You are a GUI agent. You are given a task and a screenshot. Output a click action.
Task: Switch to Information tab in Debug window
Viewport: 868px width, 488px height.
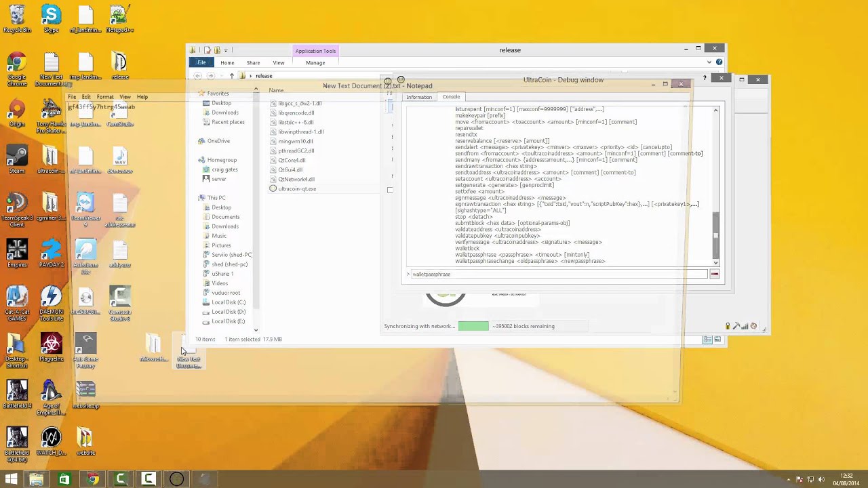pos(419,97)
